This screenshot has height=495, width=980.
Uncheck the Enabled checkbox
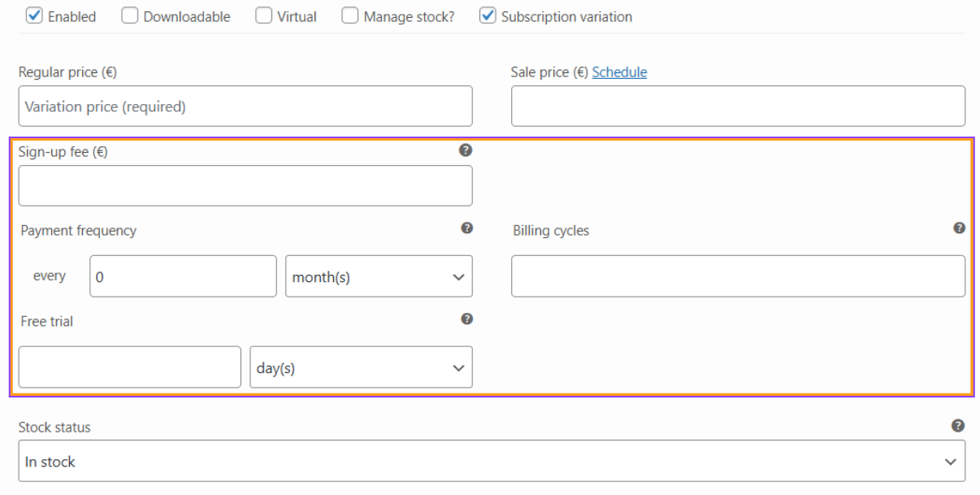click(x=34, y=16)
